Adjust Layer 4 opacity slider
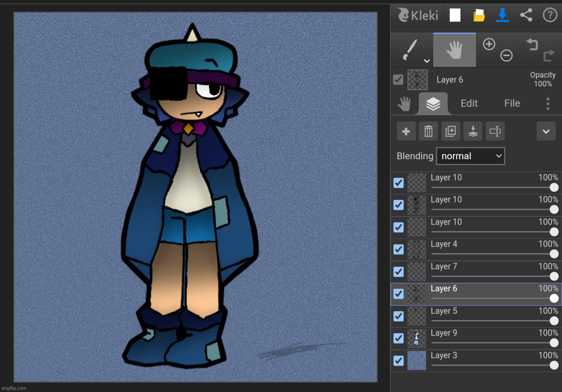This screenshot has height=392, width=562. tap(495, 254)
